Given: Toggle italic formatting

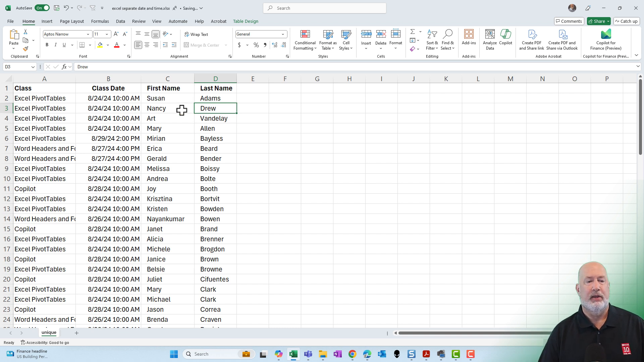Looking at the screenshot, I should click(55, 45).
